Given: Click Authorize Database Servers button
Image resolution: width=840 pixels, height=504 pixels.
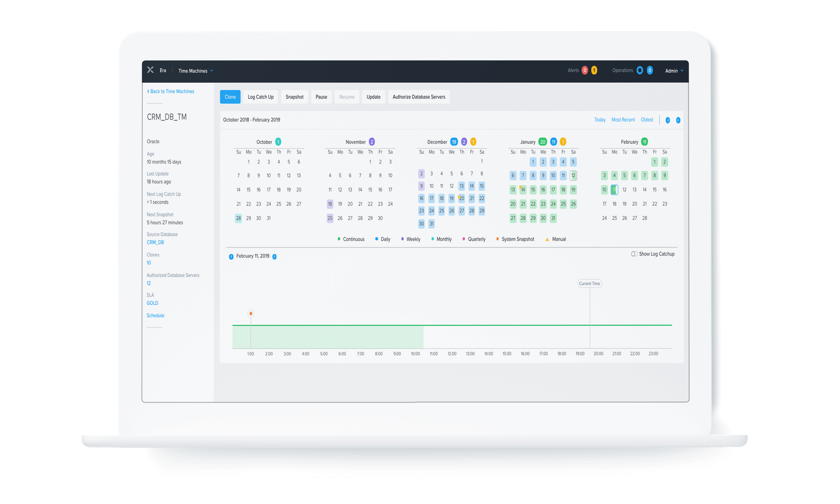Looking at the screenshot, I should click(x=419, y=97).
